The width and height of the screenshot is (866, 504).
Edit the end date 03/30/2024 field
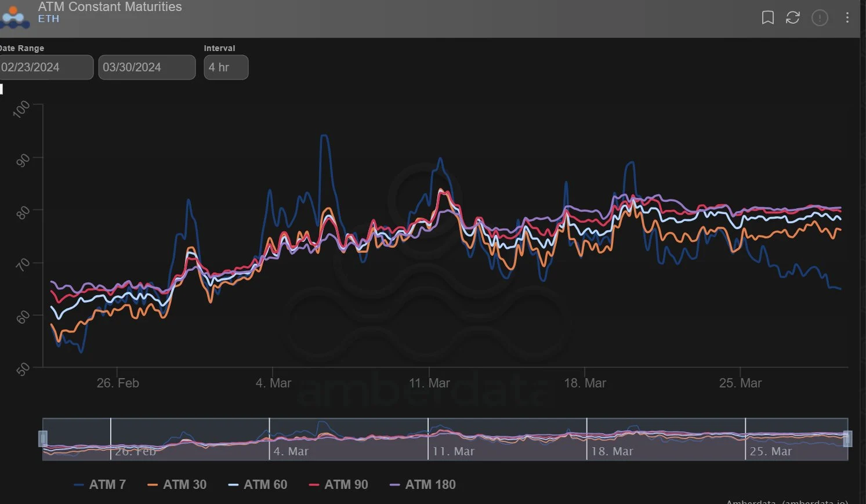147,67
